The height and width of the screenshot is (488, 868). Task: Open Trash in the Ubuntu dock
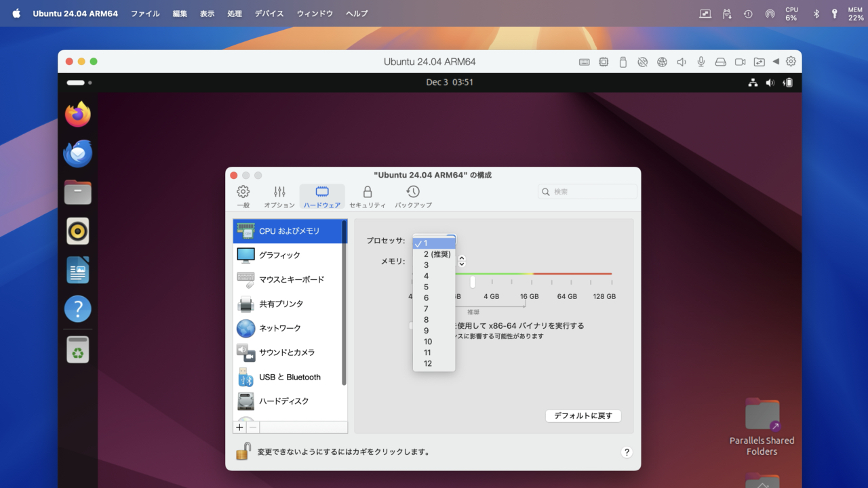[78, 350]
